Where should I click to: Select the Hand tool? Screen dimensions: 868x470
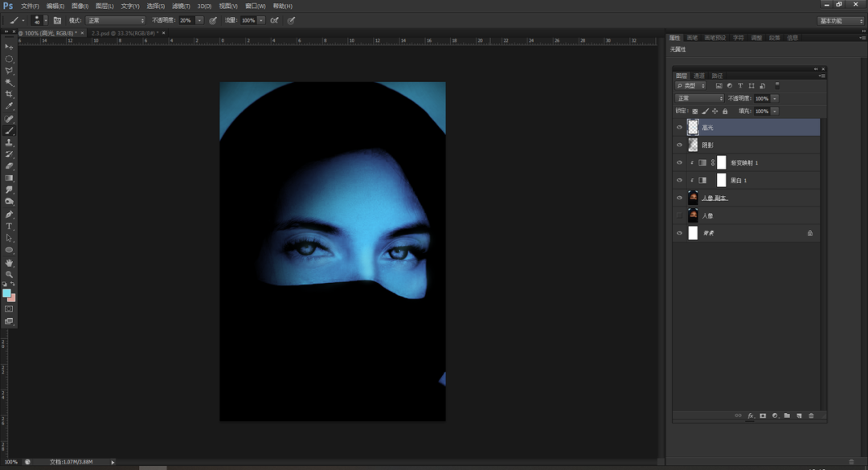point(9,263)
